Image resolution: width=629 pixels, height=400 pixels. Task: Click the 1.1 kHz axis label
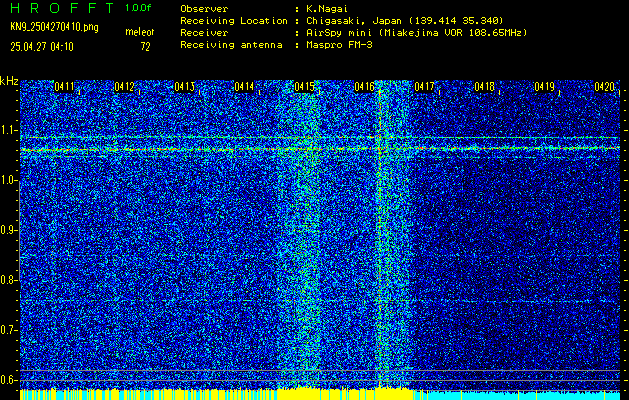click(8, 130)
